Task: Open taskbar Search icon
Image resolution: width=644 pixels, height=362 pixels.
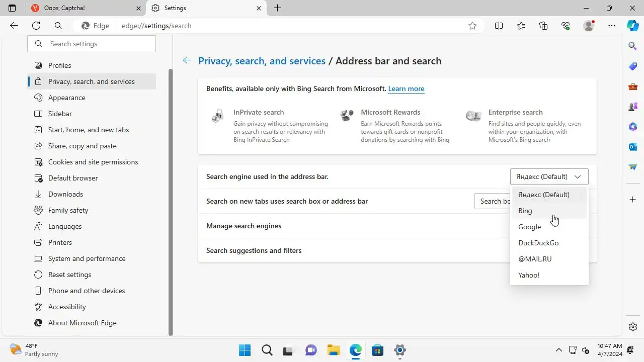Action: pos(267,350)
